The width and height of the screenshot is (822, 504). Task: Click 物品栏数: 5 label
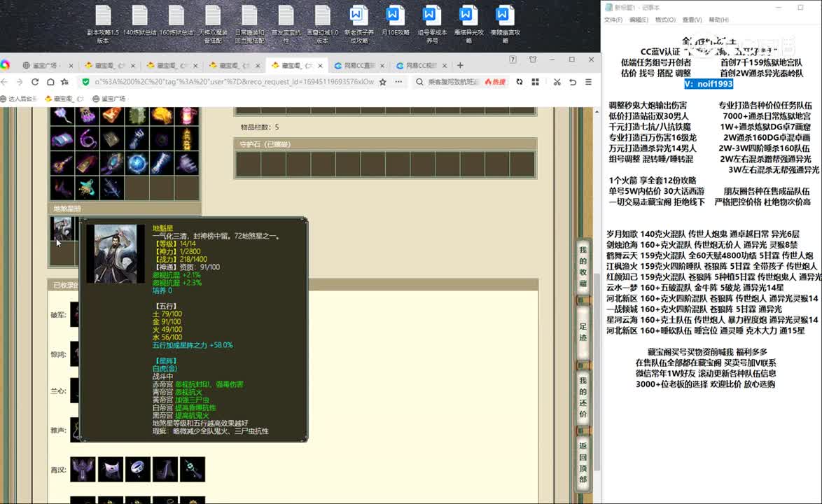click(260, 127)
